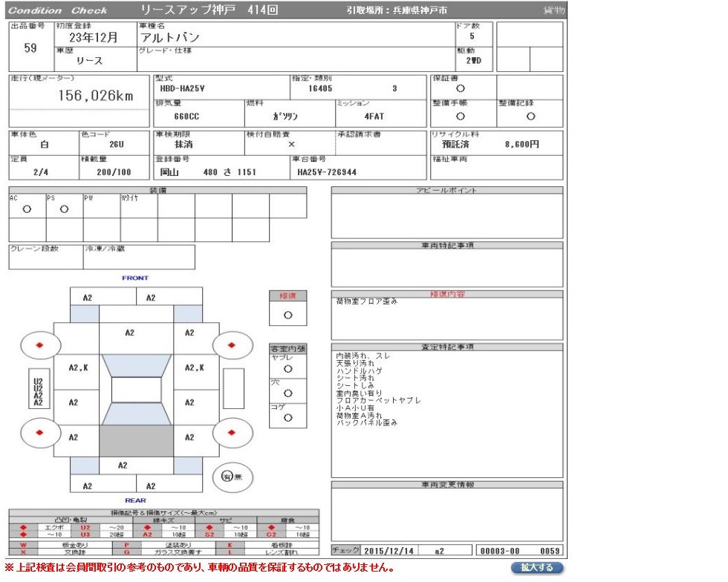Click the 保証書 warranty circle mark

tap(461, 88)
